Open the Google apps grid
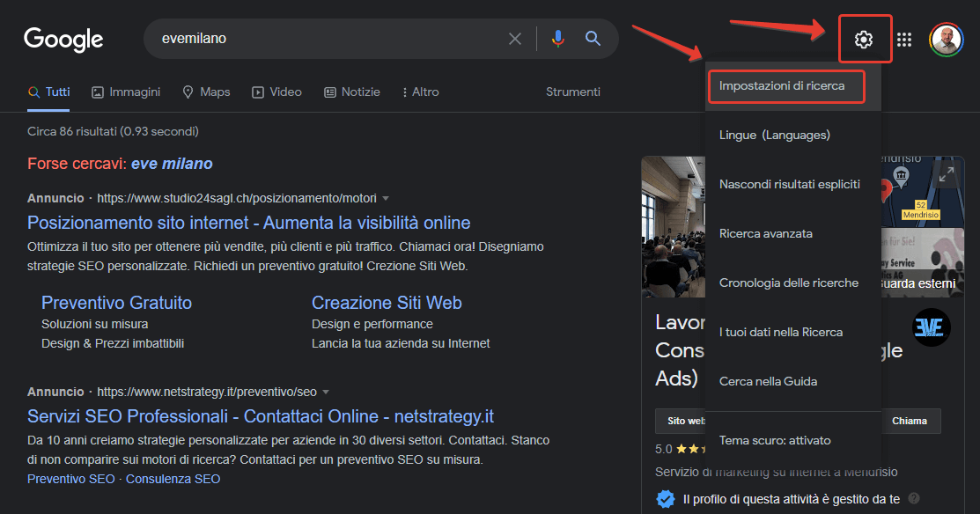Image resolution: width=980 pixels, height=514 pixels. click(903, 40)
